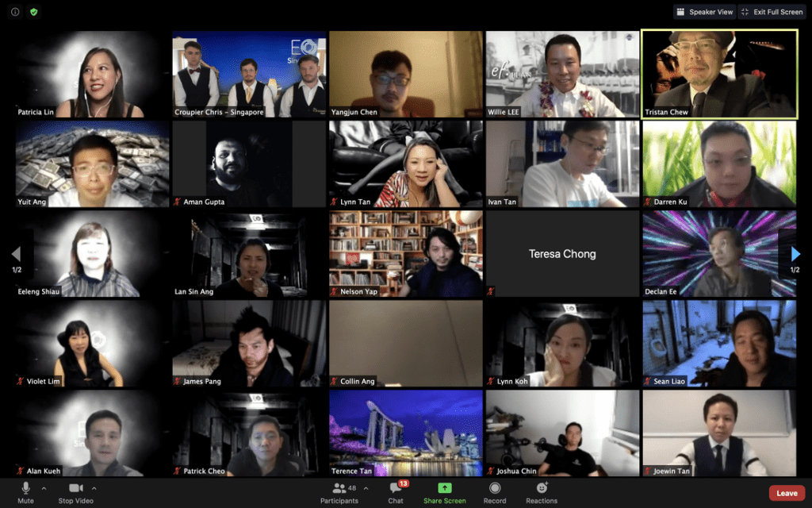
Task: Switch to Speaker View
Action: click(704, 12)
